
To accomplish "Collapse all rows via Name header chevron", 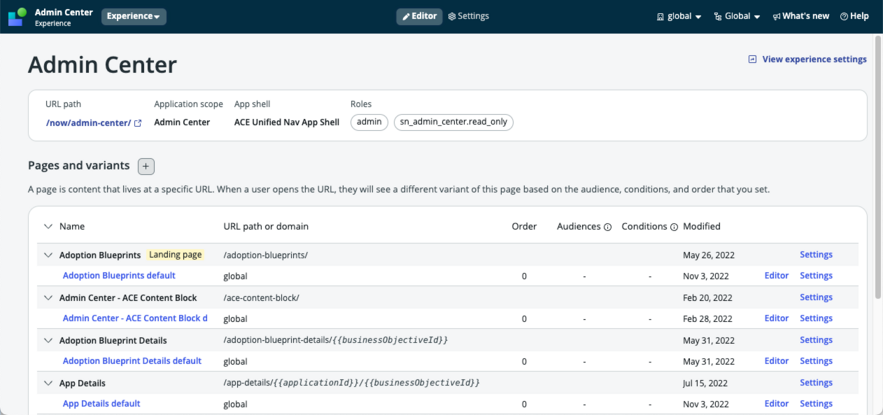I will coord(47,226).
